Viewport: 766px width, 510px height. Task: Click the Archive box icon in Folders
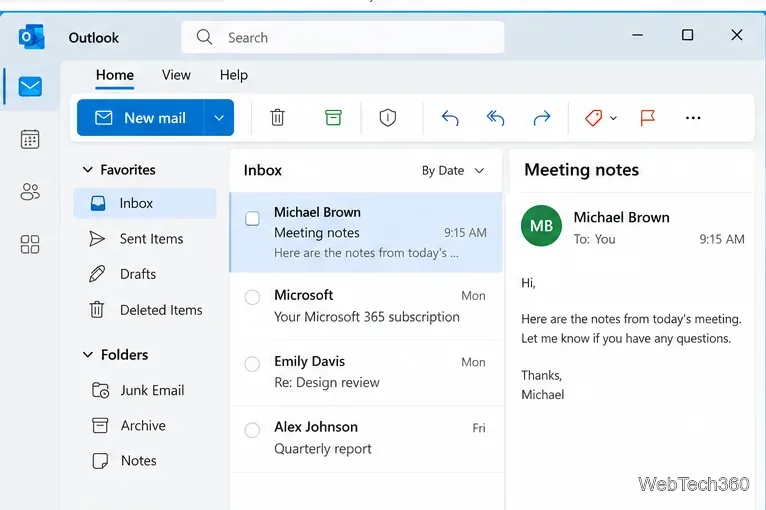100,425
